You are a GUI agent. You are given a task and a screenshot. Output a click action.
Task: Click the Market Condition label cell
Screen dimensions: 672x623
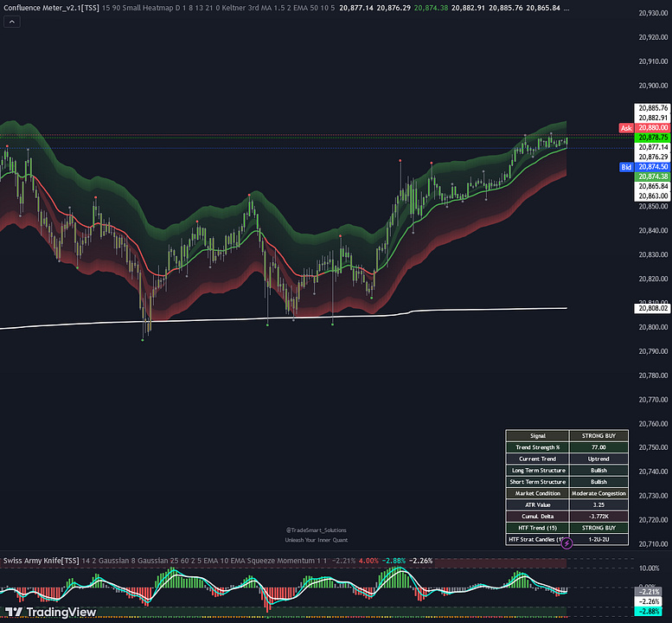pyautogui.click(x=537, y=493)
